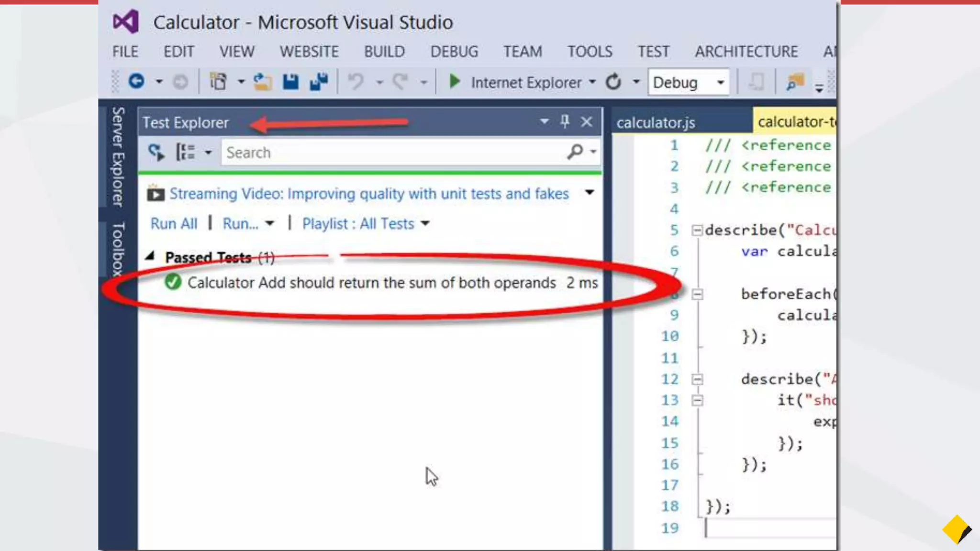Click the Playlist : All Tests link
The width and height of the screenshot is (980, 551).
(358, 223)
